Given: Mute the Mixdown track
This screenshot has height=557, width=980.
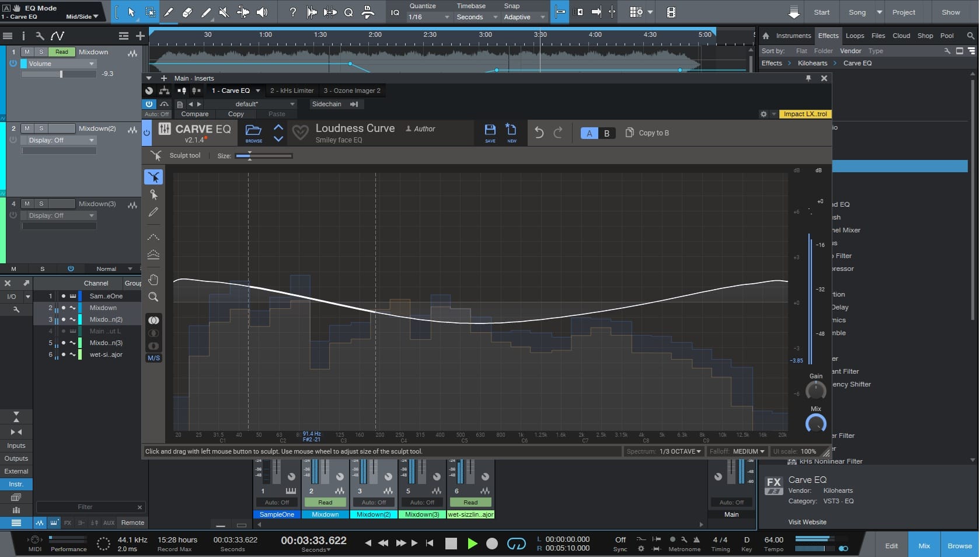Looking at the screenshot, I should [x=27, y=52].
